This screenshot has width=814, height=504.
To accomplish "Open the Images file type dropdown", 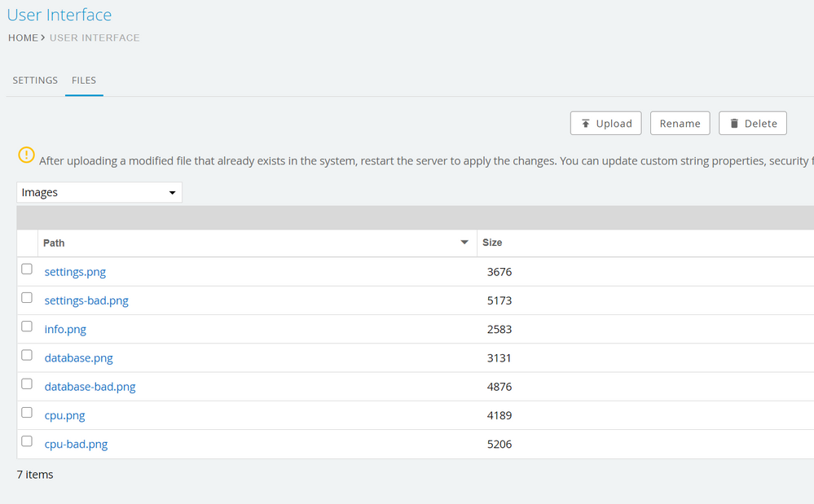I will (99, 193).
